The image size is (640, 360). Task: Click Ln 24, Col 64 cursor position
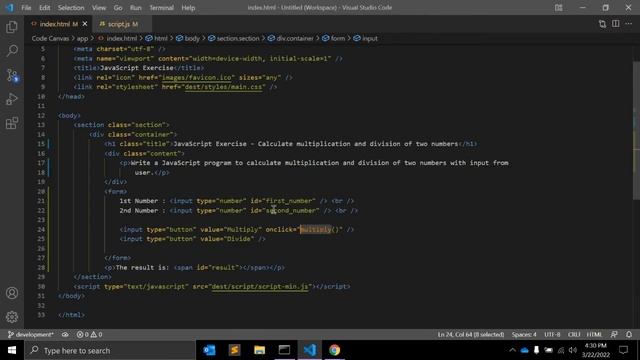point(471,334)
